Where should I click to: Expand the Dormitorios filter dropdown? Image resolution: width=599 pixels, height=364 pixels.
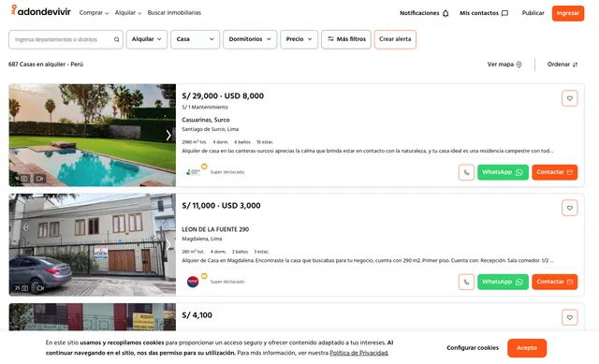click(250, 39)
